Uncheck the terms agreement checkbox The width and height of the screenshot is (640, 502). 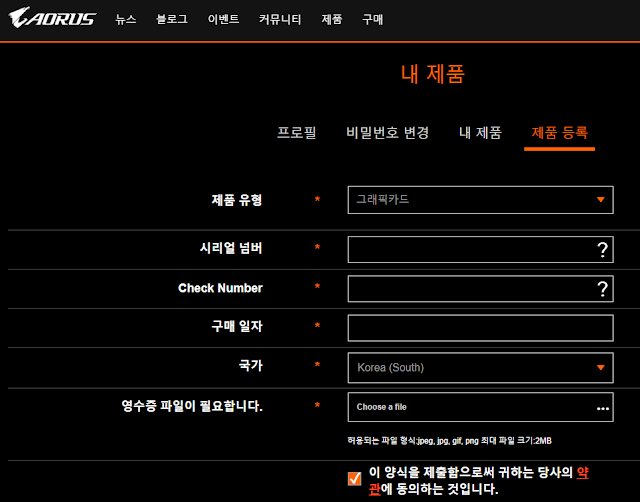pos(354,478)
